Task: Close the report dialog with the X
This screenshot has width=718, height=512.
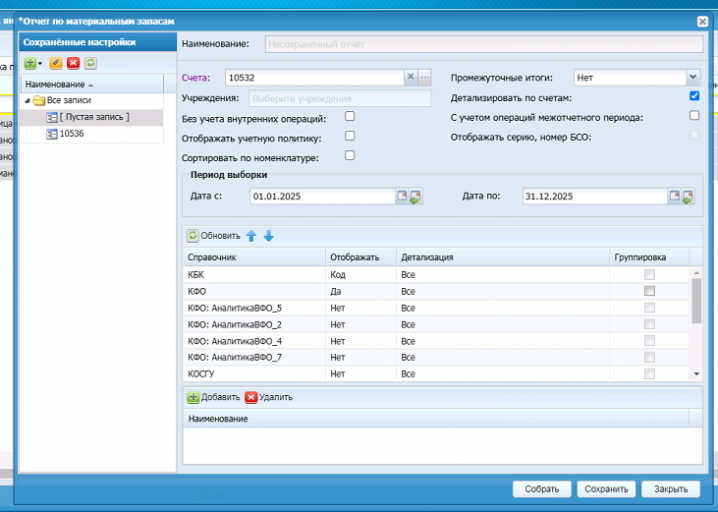Action: point(702,22)
